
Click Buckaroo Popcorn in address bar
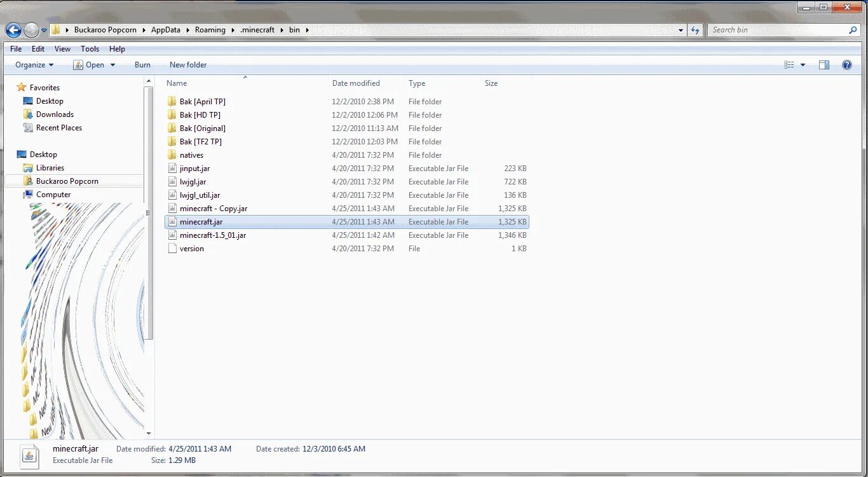point(105,30)
